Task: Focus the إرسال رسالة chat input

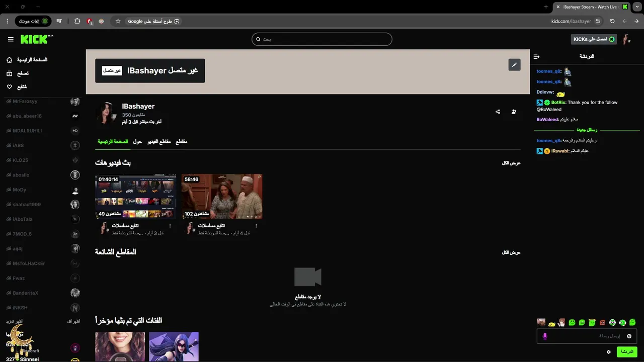Action: [x=587, y=336]
